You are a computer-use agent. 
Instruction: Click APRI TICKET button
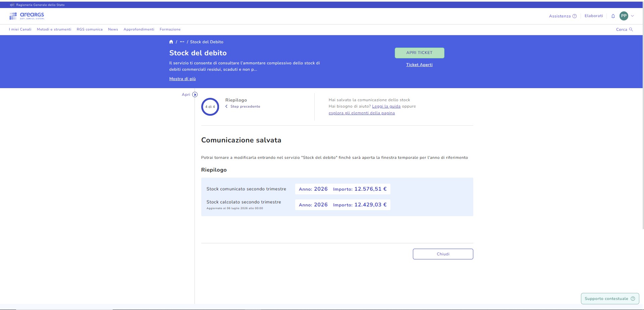[419, 53]
